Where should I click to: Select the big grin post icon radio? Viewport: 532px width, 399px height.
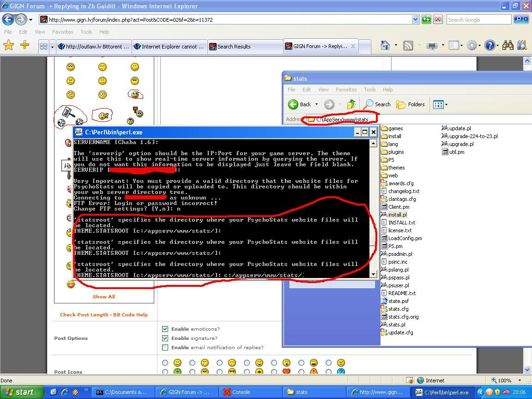point(301,363)
